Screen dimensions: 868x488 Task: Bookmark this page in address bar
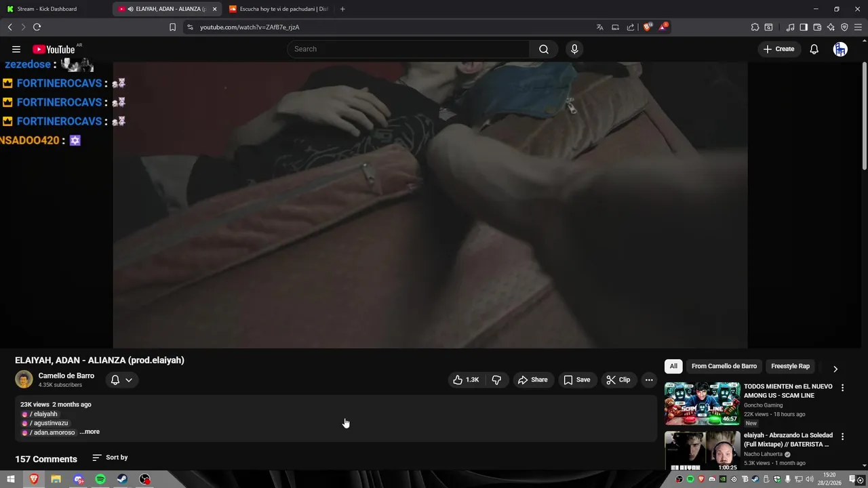[x=172, y=27]
